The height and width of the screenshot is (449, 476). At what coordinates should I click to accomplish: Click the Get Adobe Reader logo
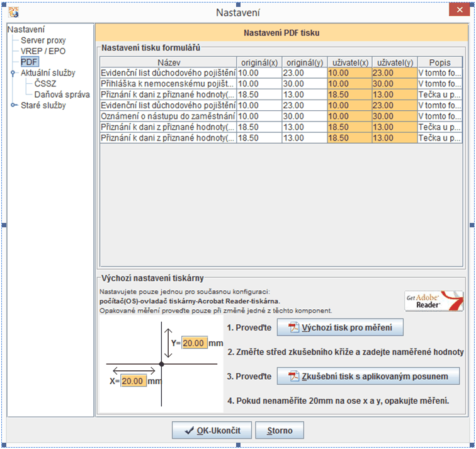coord(433,301)
